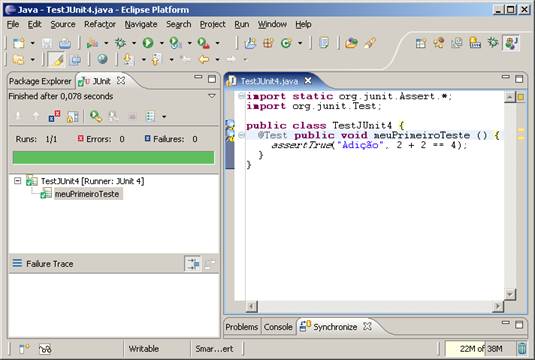Click the New Java Class green C icon

coord(286,43)
